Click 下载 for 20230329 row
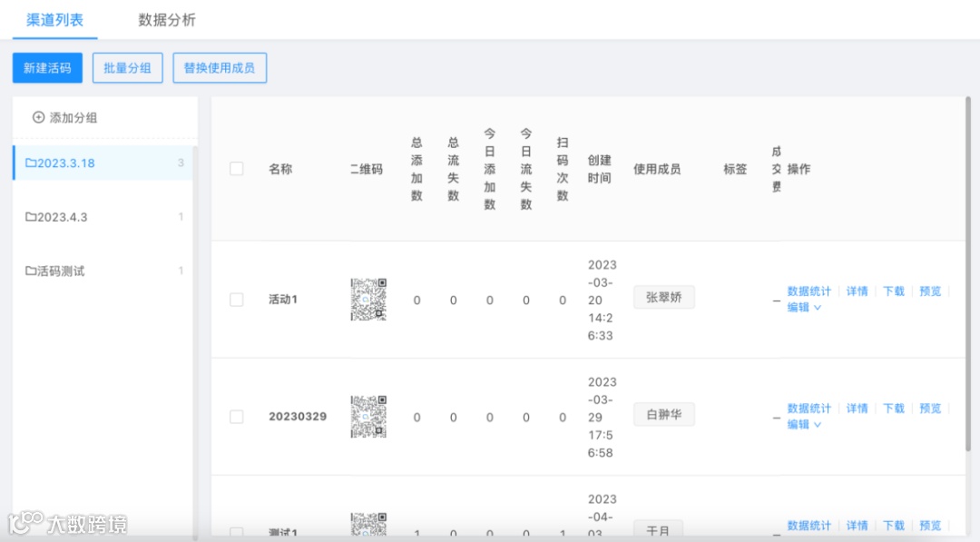980x542 pixels. point(894,409)
